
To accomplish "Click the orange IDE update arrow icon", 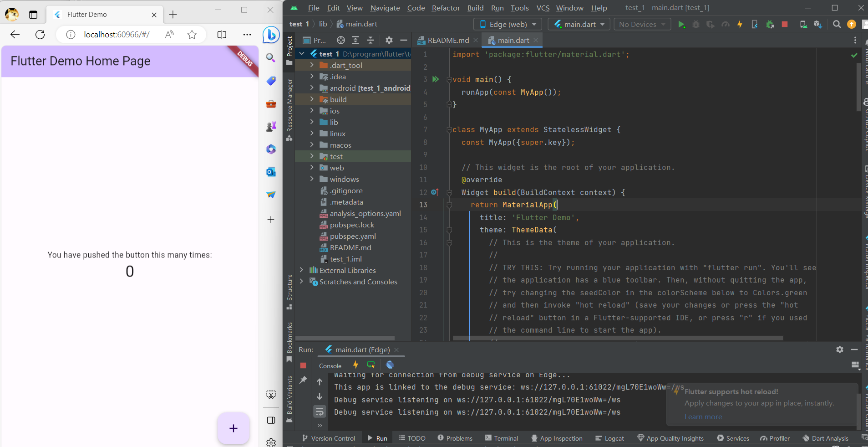I will [852, 24].
